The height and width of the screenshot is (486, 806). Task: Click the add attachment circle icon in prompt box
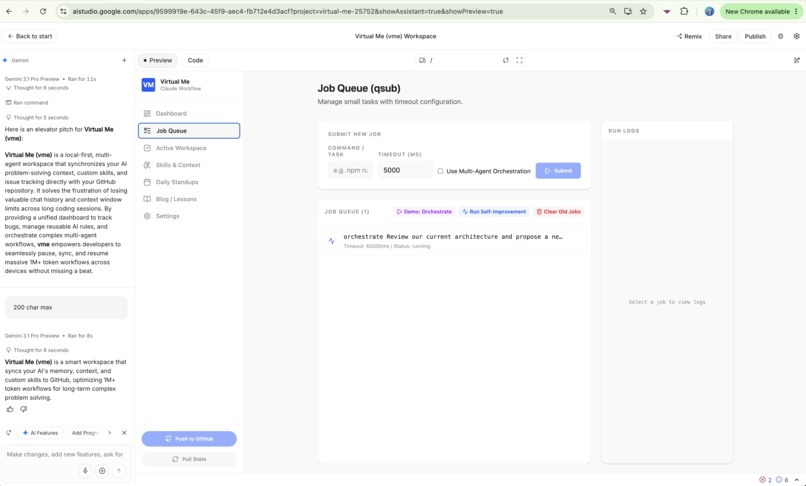(102, 471)
